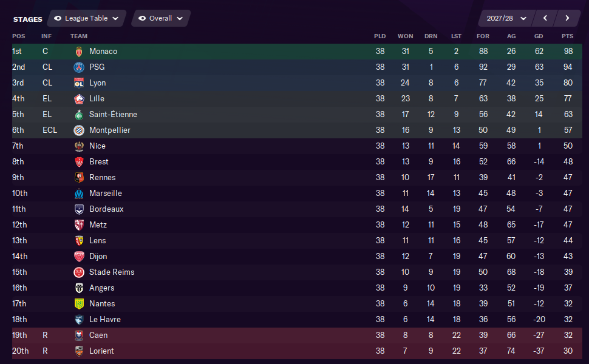Click the Monaco club crest icon
The image size is (589, 364).
tap(79, 52)
